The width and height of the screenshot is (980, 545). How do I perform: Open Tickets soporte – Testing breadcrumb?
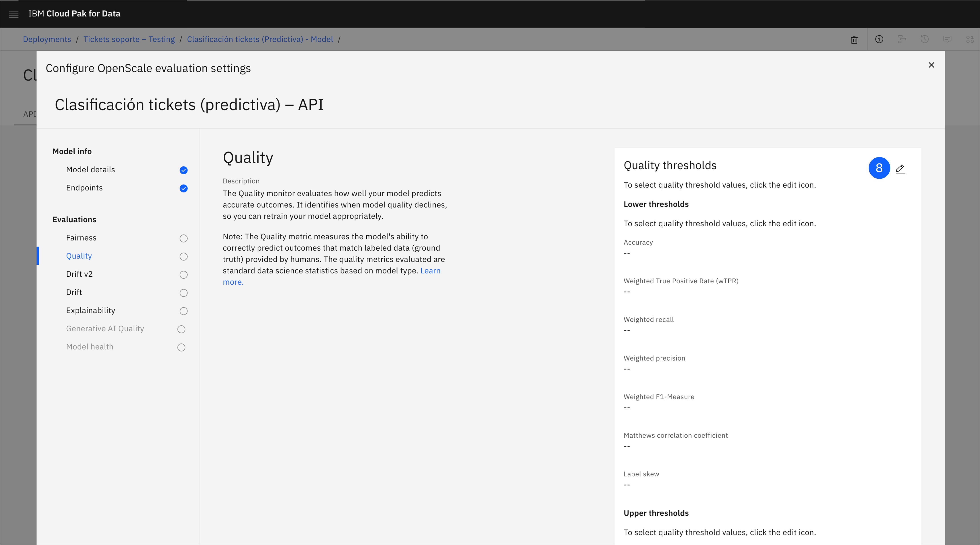[x=129, y=39]
